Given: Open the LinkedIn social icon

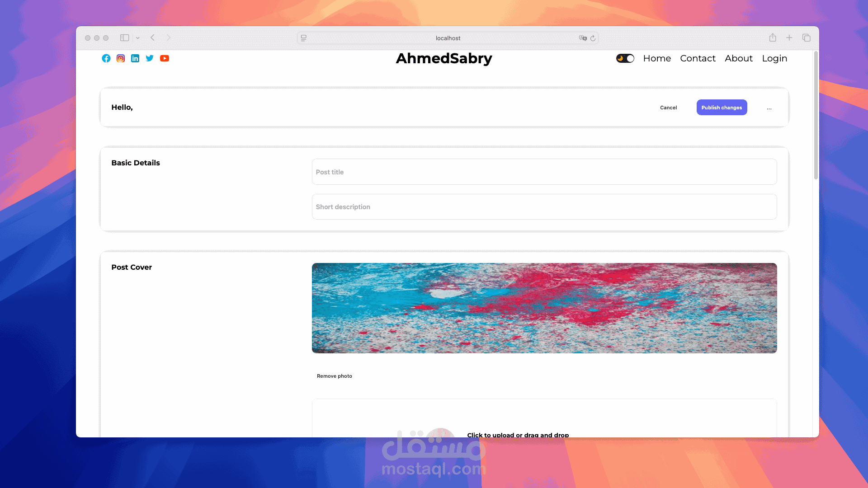Looking at the screenshot, I should 135,58.
